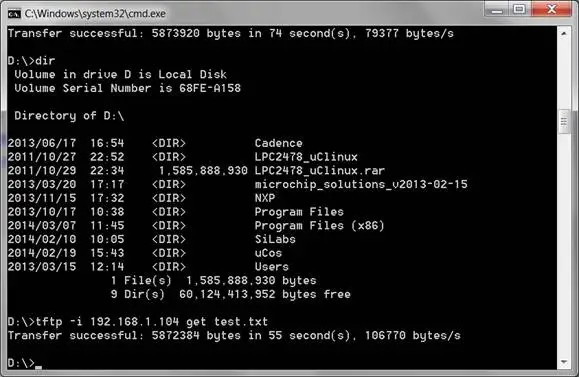The width and height of the screenshot is (579, 377).
Task: Click the Volume in drive D is Local Disk line
Action: point(120,75)
